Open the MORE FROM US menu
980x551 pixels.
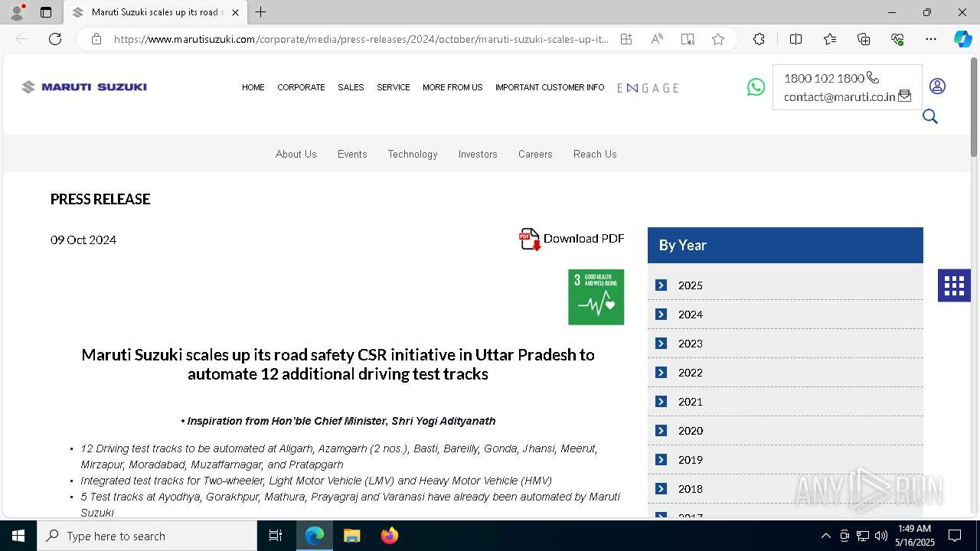[452, 87]
